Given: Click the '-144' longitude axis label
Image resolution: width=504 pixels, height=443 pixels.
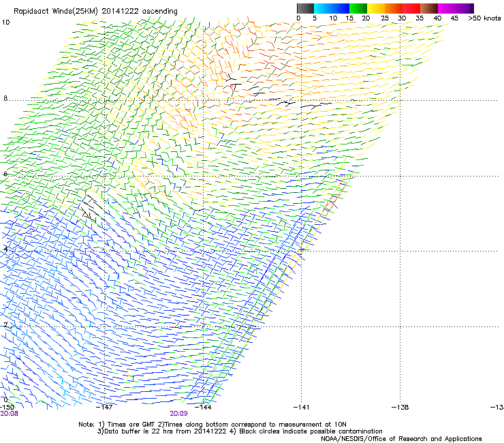Looking at the screenshot, I should coord(203,408).
